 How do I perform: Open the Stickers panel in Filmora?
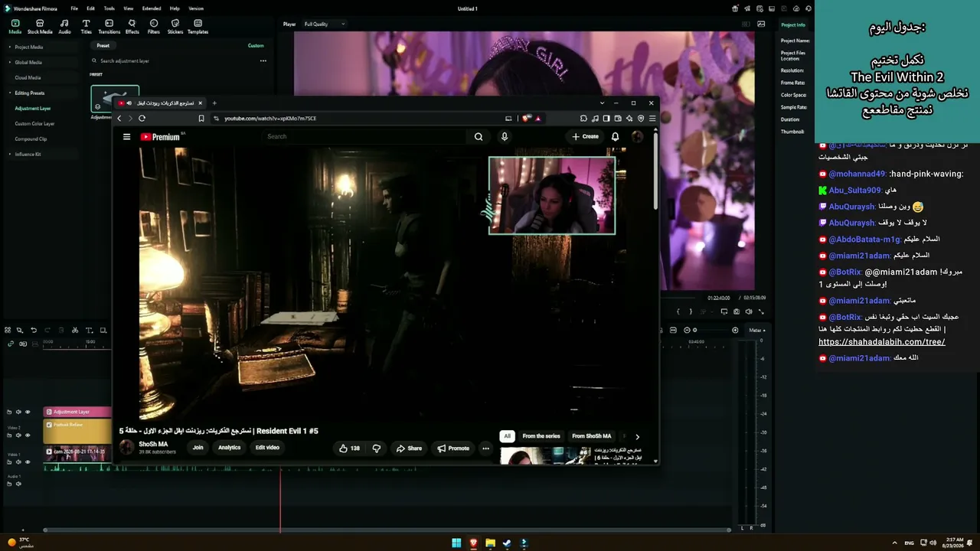(x=175, y=27)
